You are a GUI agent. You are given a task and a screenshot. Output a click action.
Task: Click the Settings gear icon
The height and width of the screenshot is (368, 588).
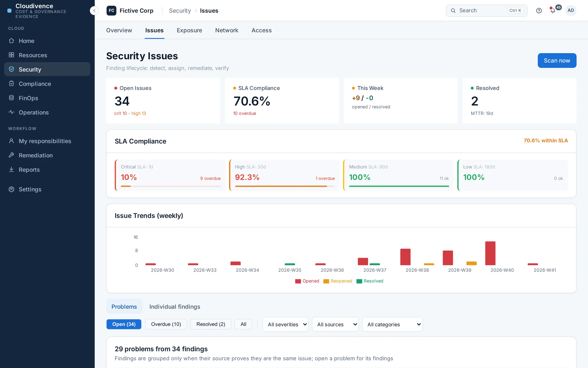[11, 189]
